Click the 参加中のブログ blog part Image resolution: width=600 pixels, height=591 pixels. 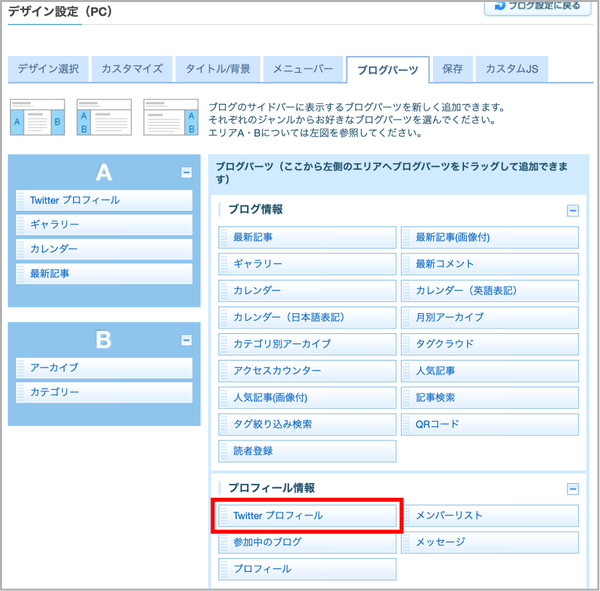[307, 542]
